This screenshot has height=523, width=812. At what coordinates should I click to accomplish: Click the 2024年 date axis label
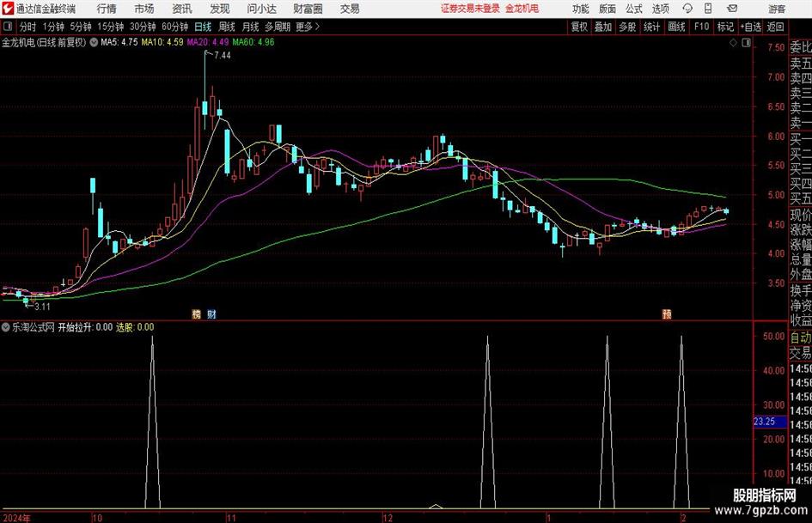pyautogui.click(x=16, y=518)
